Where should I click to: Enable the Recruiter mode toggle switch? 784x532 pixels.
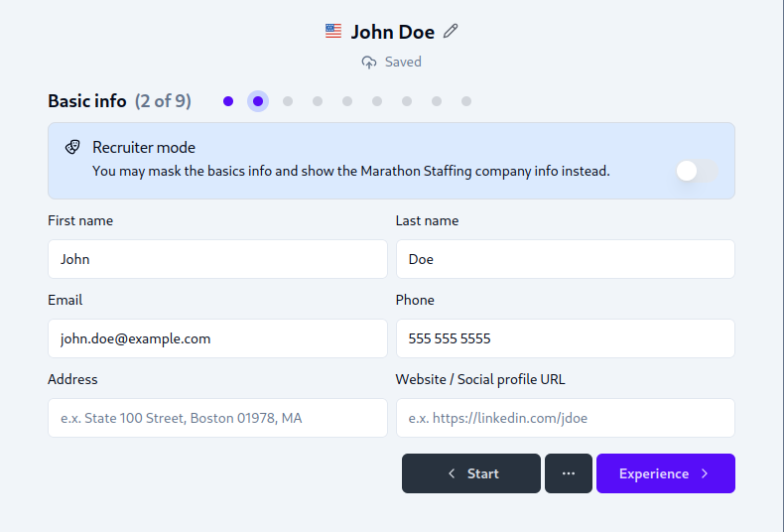697,171
